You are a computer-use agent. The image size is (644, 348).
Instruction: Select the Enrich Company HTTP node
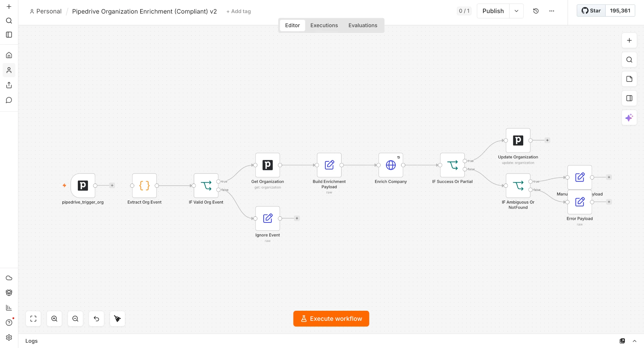pyautogui.click(x=391, y=165)
